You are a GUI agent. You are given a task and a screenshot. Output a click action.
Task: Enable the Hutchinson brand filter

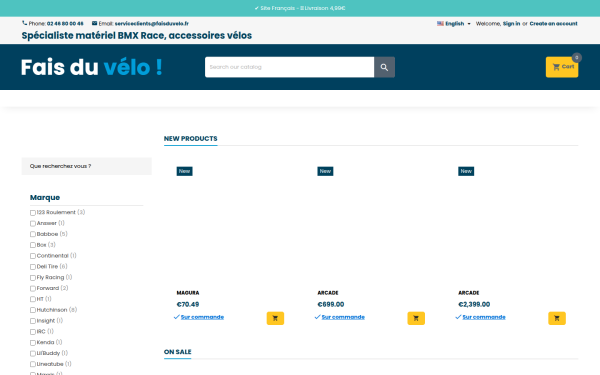[33, 310]
